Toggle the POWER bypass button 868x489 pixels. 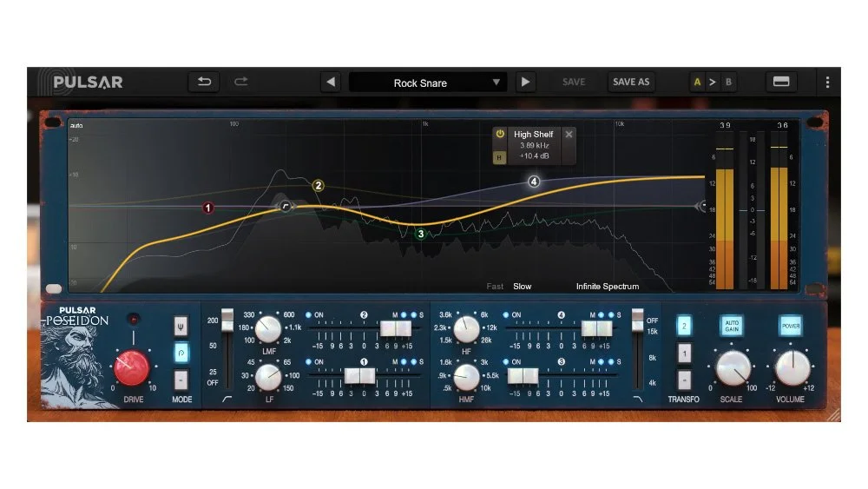pyautogui.click(x=791, y=326)
